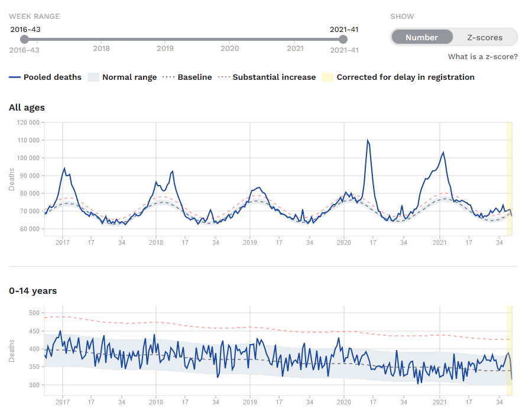Select the Number display option
Screen dimensions: 532x418
pos(421,37)
